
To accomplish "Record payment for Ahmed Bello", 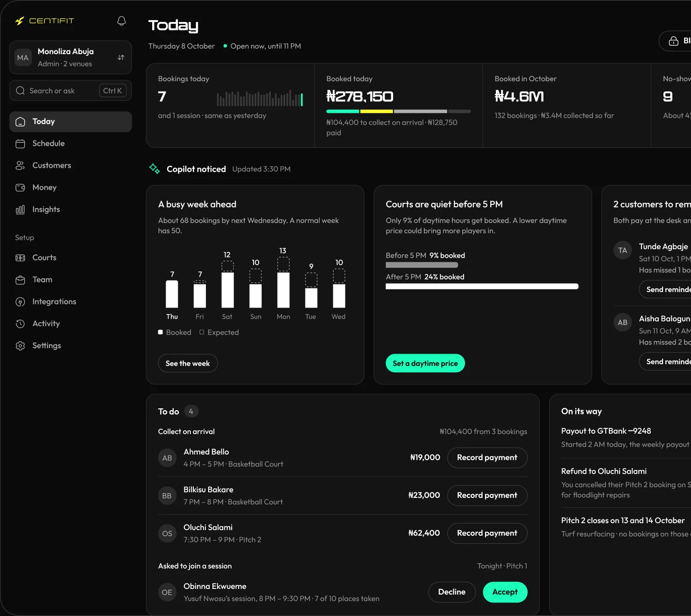I will pyautogui.click(x=487, y=457).
